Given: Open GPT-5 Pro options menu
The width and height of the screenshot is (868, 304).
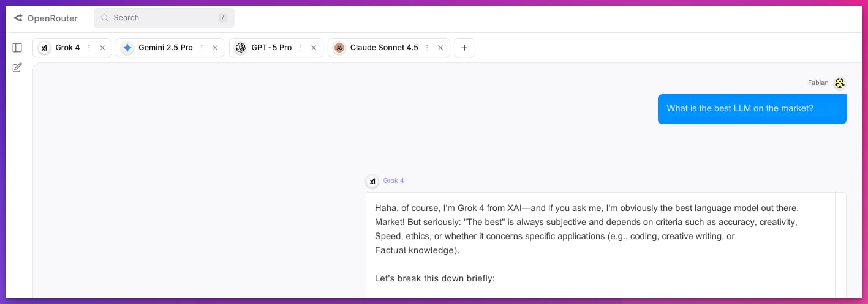Looking at the screenshot, I should tap(301, 48).
